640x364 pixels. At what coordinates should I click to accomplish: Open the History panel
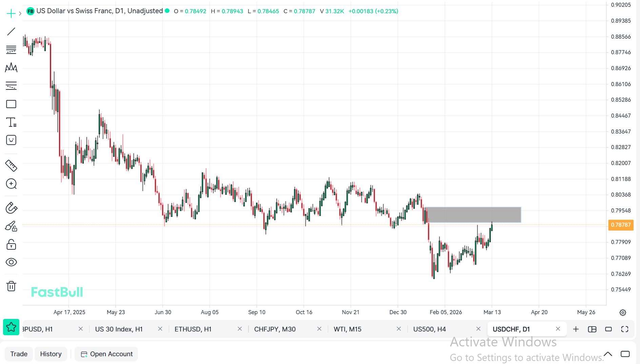tap(51, 354)
